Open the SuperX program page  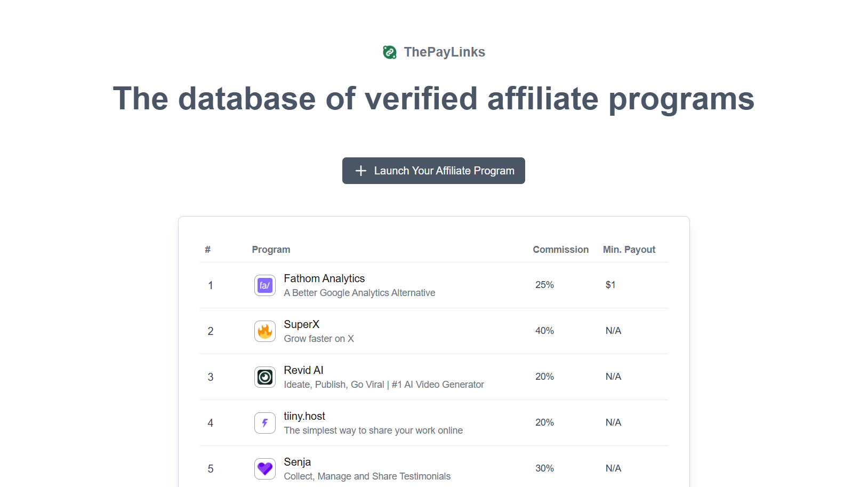tap(301, 324)
